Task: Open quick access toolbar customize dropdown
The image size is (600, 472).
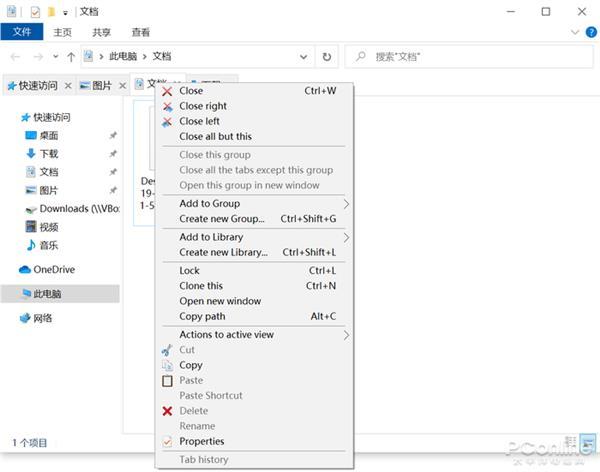Action: tap(65, 13)
